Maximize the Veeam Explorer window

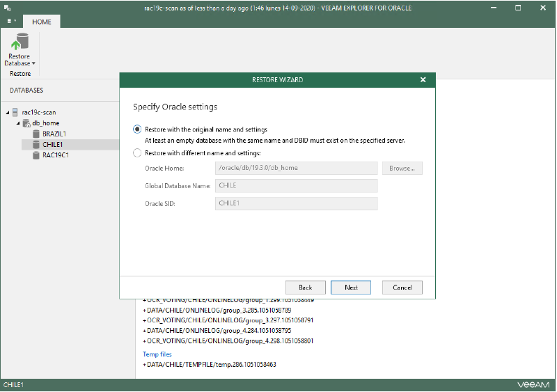tap(518, 8)
